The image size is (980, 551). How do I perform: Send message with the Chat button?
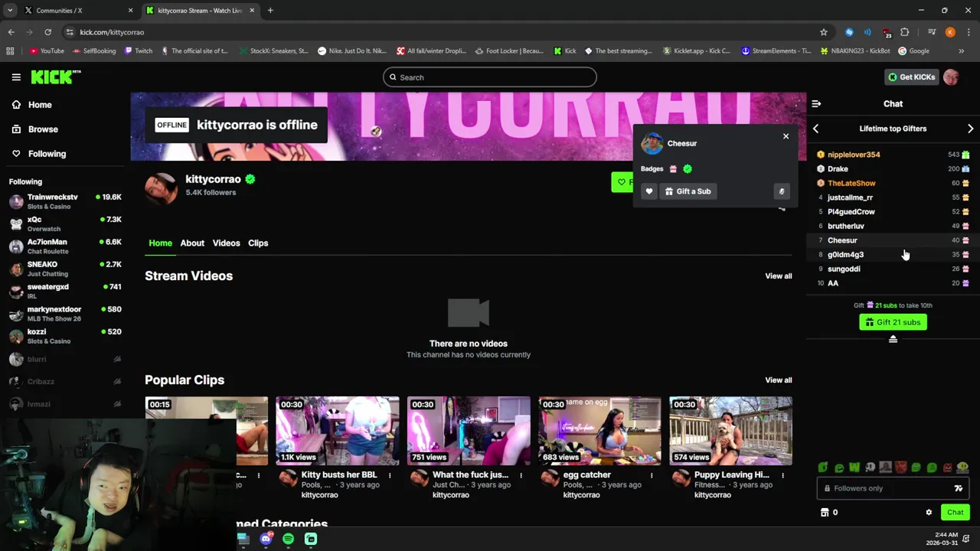click(955, 513)
